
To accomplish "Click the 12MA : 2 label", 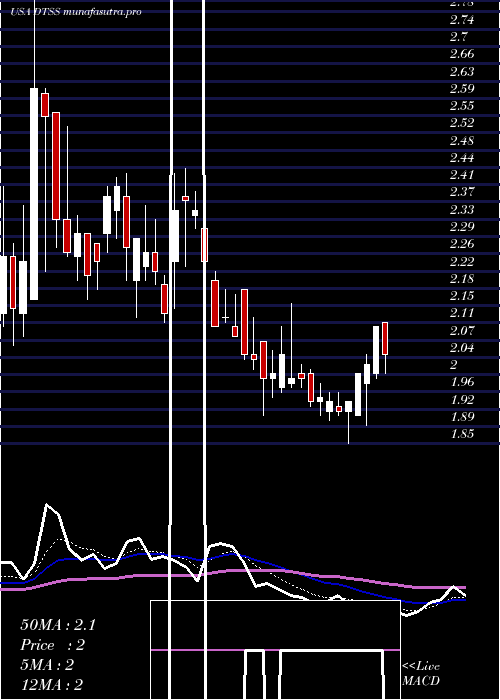I will 52,685.
